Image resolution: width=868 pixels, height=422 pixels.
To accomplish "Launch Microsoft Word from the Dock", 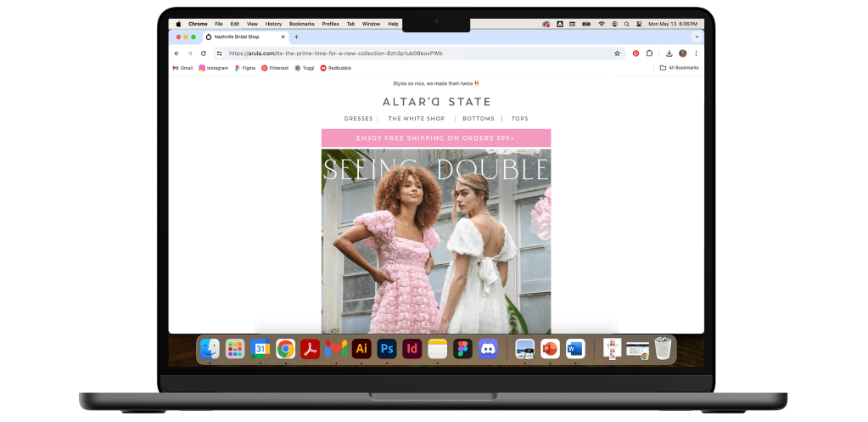I will click(576, 349).
